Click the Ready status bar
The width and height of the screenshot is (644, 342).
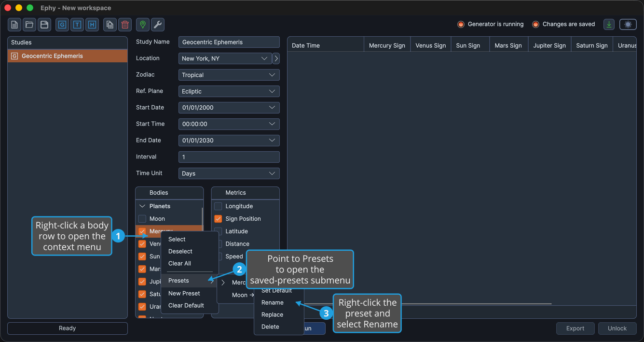coord(68,328)
